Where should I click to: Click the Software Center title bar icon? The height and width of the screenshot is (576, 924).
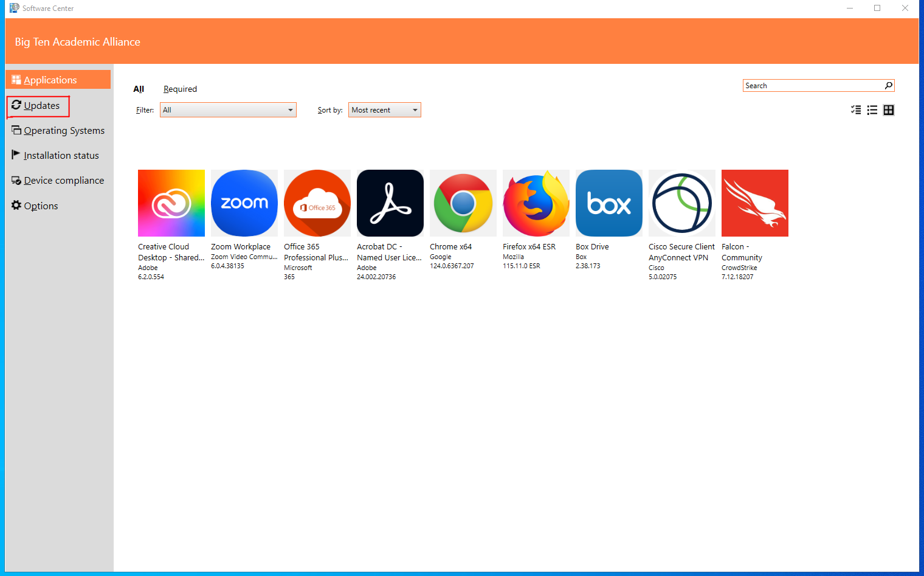click(14, 8)
